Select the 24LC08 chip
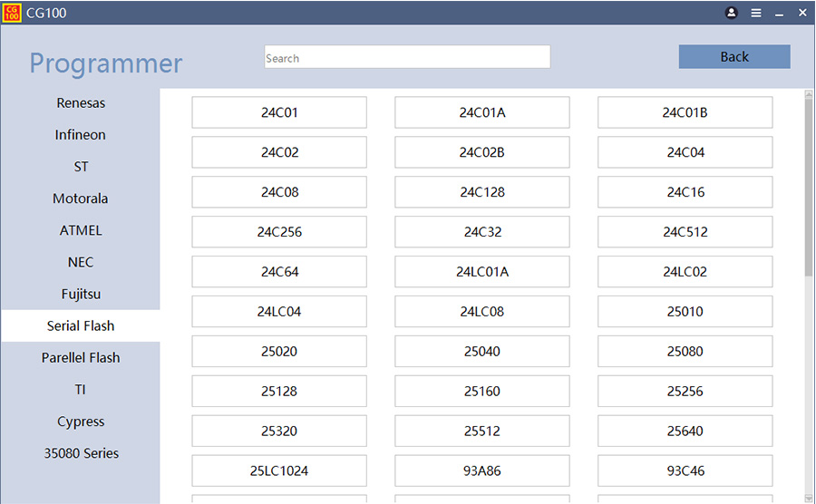This screenshot has height=504, width=816. pos(481,312)
